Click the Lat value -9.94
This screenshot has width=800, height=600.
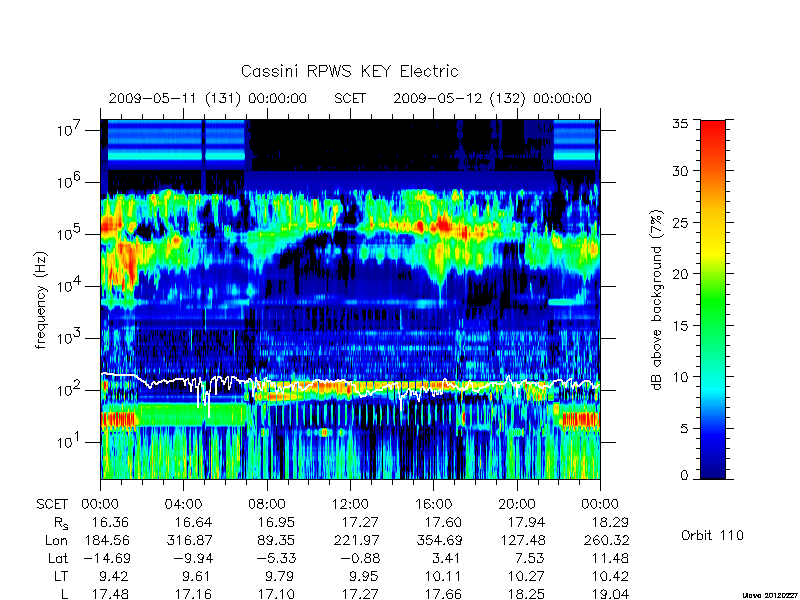point(194,558)
